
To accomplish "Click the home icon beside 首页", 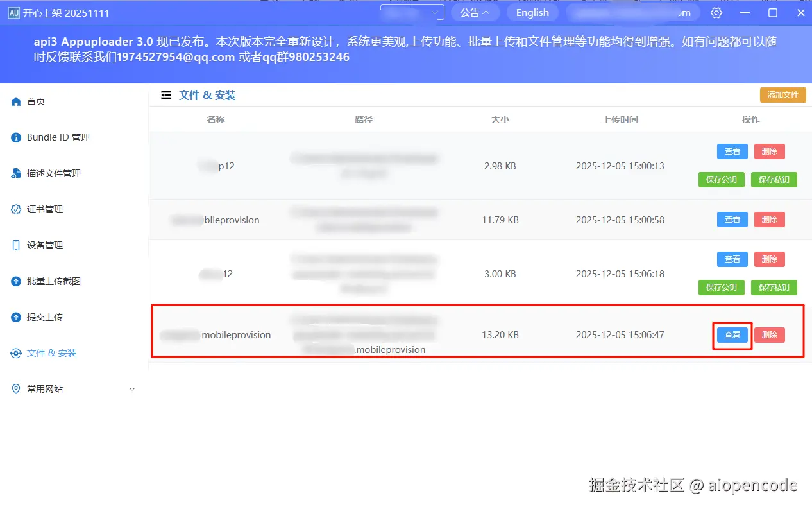I will 16,101.
